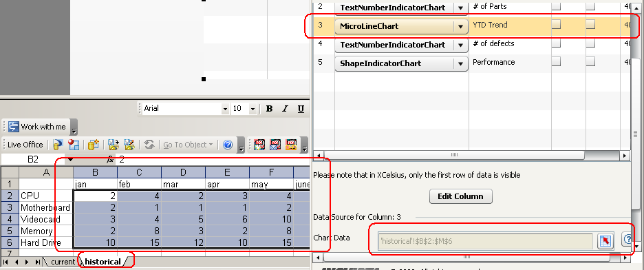Select the 'Motherboard' cell
Viewport: 644px width, 270px height.
pos(46,207)
